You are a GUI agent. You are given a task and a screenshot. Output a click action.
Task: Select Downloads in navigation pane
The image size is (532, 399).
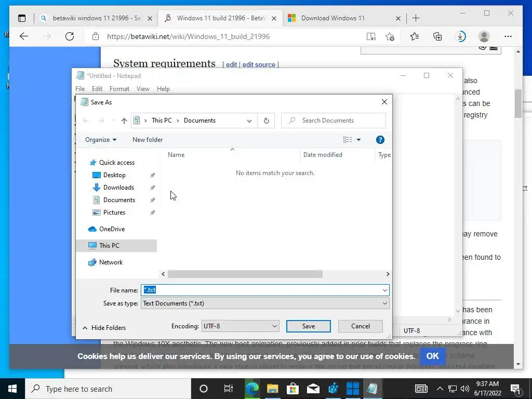(x=118, y=188)
